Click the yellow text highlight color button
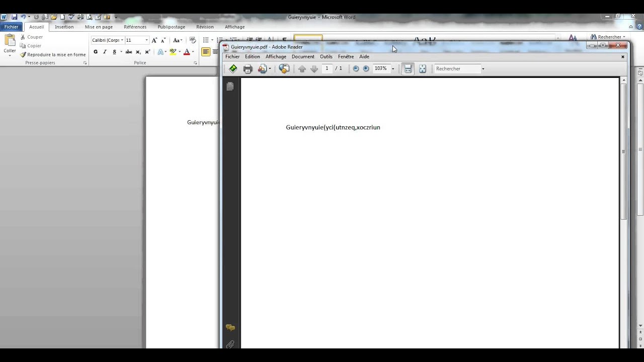Viewport: 644px width, 362px height. coord(173,52)
